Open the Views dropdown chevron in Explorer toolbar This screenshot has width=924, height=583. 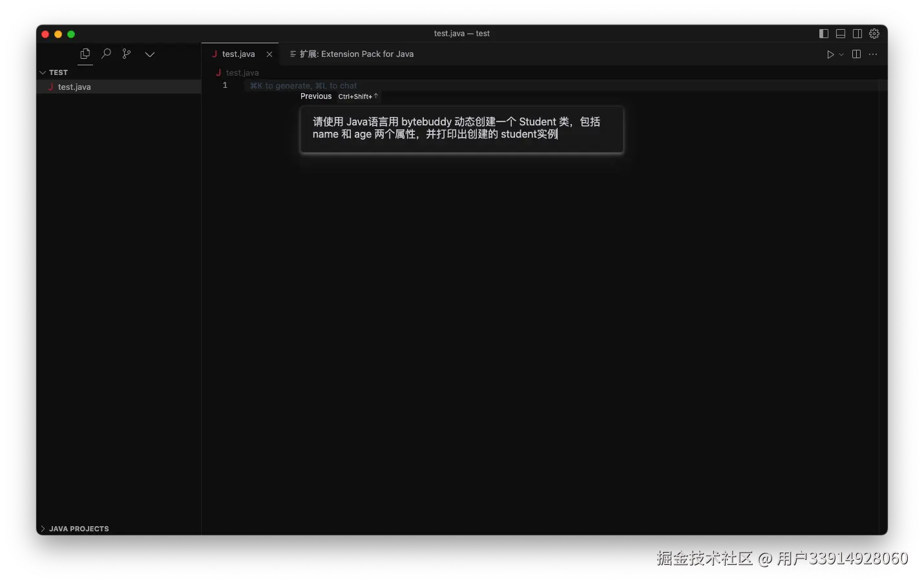(x=150, y=54)
